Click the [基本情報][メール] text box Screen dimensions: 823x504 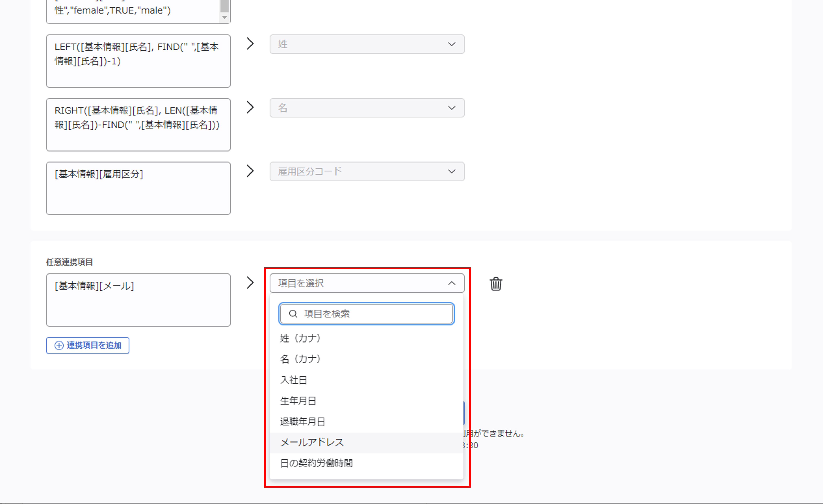[138, 300]
